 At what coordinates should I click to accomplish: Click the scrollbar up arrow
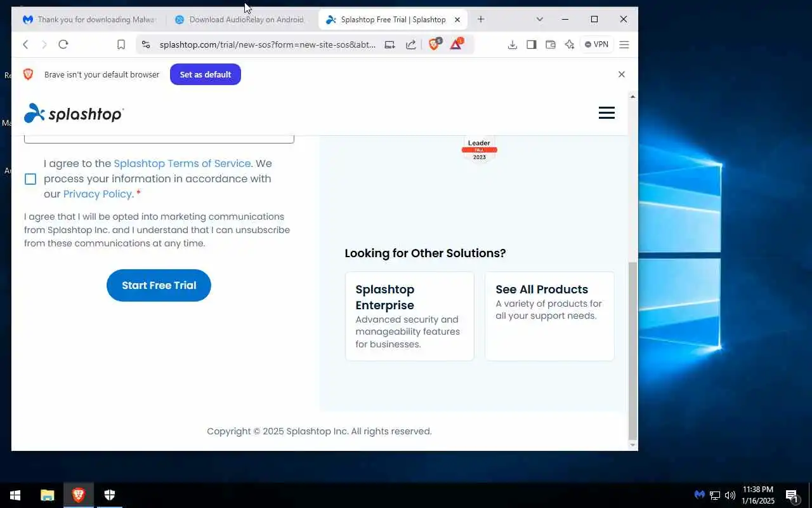(x=632, y=97)
